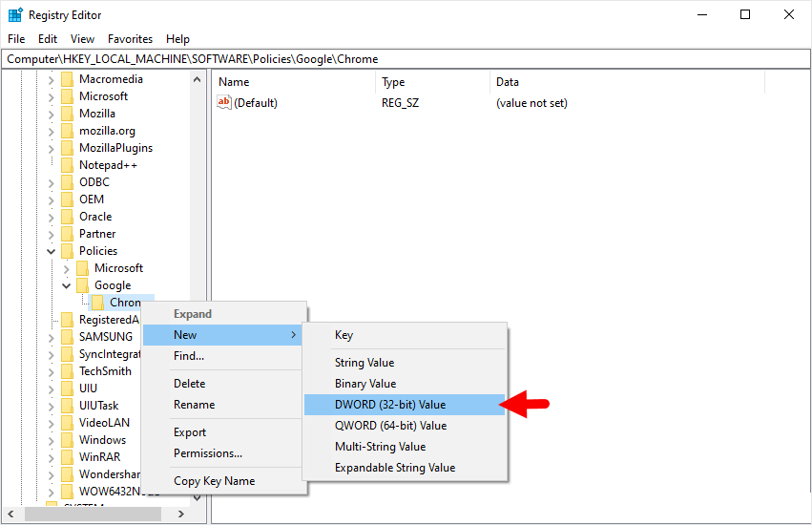Click the Policies folder icon
Image resolution: width=812 pixels, height=525 pixels.
pos(68,251)
